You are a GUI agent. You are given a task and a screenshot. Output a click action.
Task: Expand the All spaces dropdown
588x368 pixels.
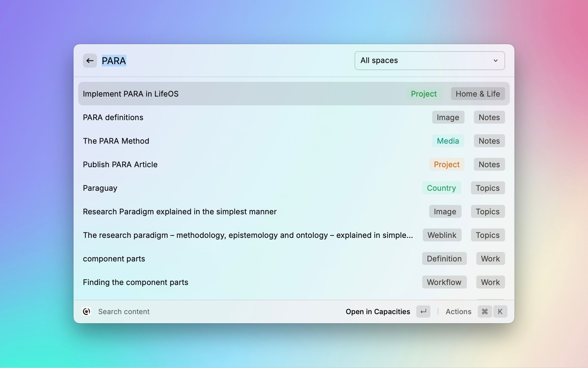pos(429,61)
